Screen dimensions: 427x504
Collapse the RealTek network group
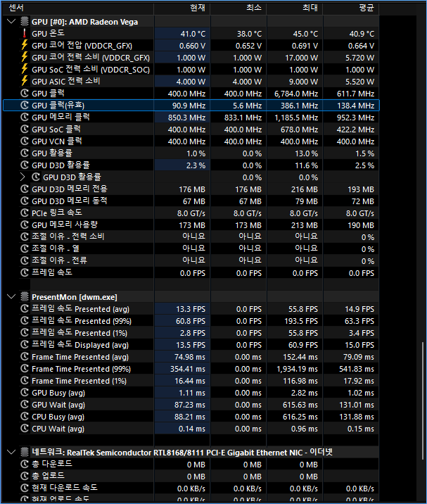pyautogui.click(x=11, y=452)
